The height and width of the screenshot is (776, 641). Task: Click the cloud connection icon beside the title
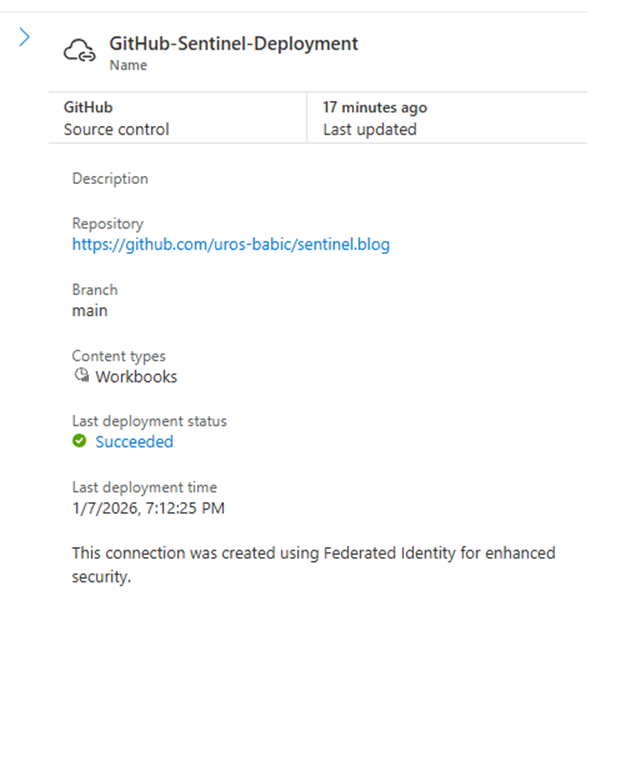pos(79,51)
